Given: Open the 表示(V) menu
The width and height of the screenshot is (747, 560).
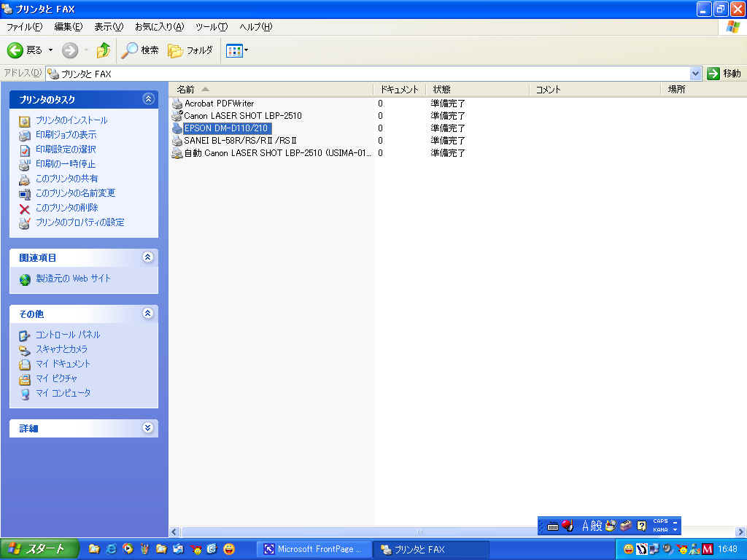Looking at the screenshot, I should [109, 27].
